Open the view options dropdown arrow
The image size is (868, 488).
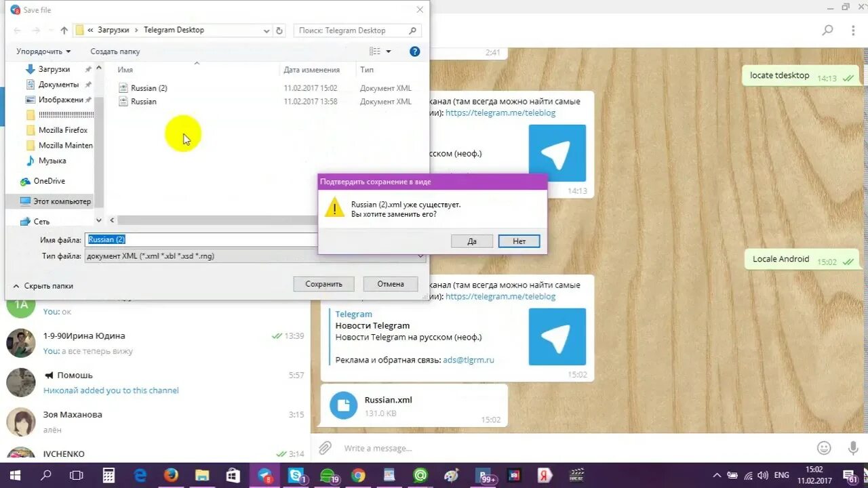tap(389, 52)
